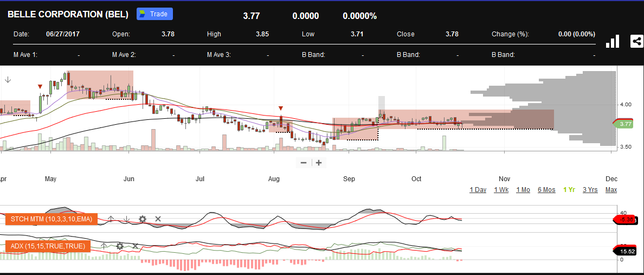Click the Low value 3.71
The image size is (644, 275).
coord(357,34)
